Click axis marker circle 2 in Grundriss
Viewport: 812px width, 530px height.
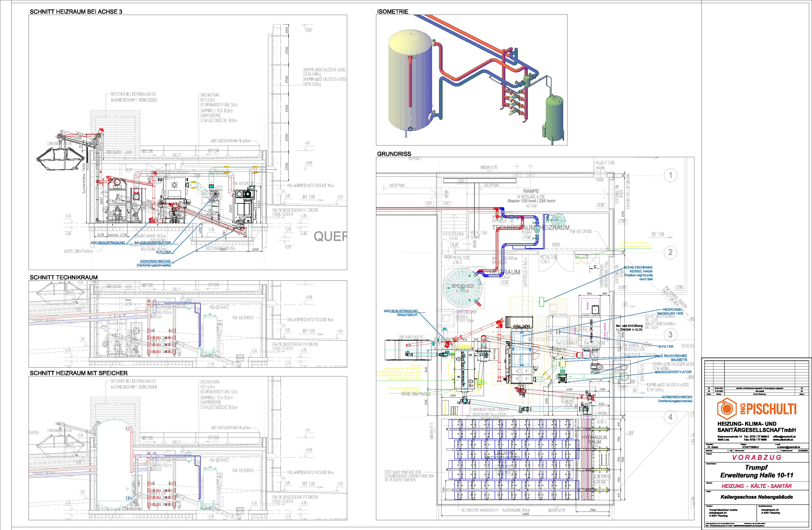coord(670,252)
